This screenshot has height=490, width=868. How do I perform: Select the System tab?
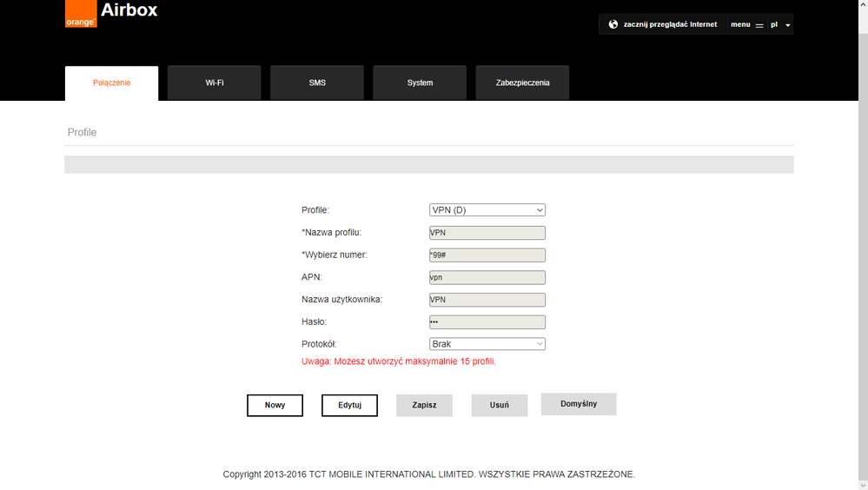point(420,83)
